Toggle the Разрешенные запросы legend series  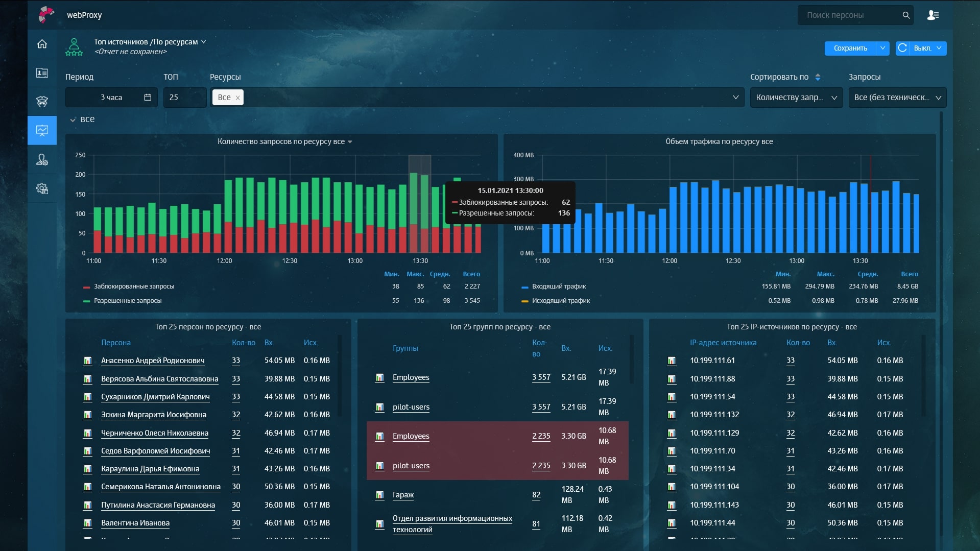click(x=128, y=301)
